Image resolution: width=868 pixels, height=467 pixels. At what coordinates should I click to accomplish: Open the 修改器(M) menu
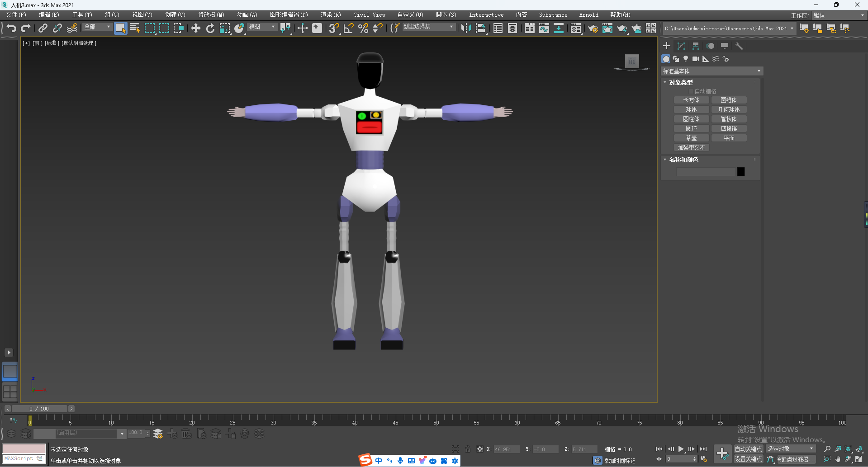click(211, 15)
